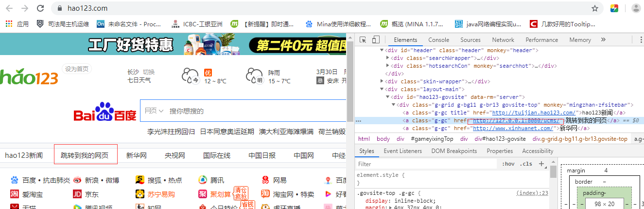The width and height of the screenshot is (644, 209).
Task: Open hot search 澳大利亚海滩爆满
Action: [x=286, y=132]
